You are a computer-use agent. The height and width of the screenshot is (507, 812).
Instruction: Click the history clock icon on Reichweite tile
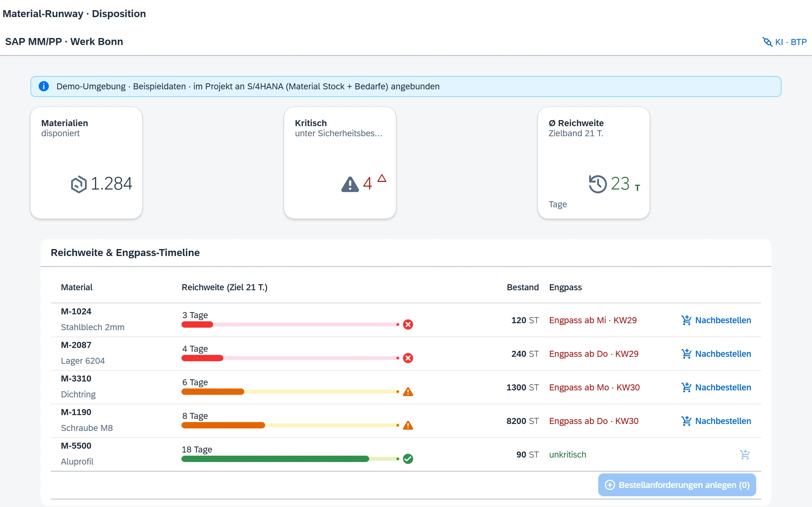click(598, 184)
